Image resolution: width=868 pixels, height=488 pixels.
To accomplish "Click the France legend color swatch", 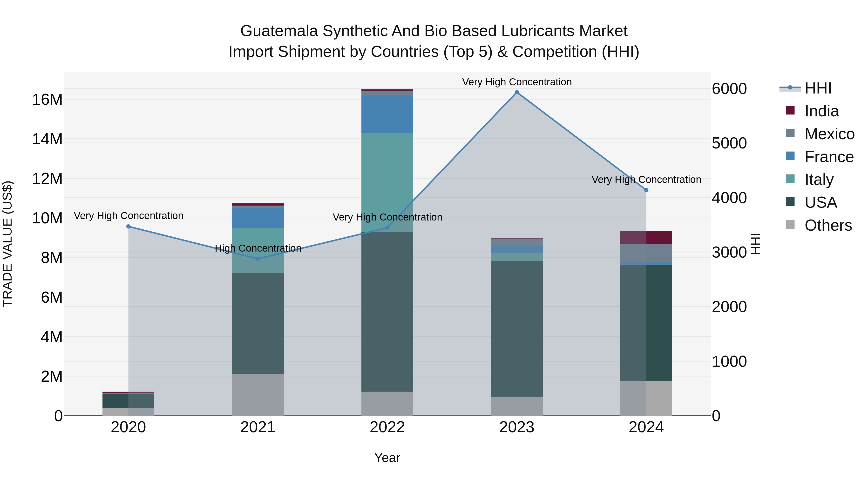I will 790,156.
